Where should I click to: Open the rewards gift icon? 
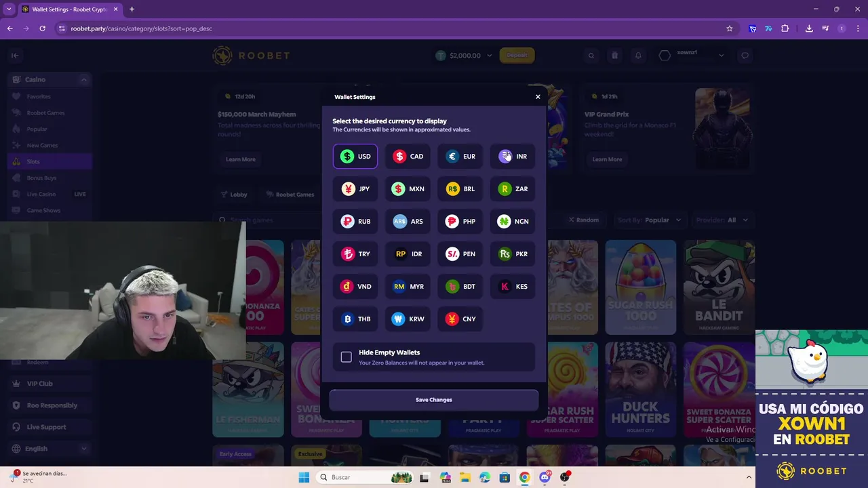coord(614,56)
